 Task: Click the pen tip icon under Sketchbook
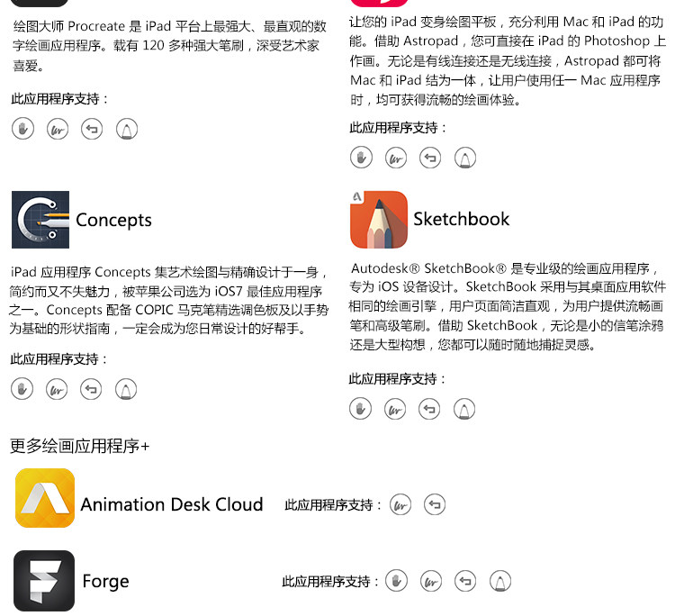[x=464, y=409]
